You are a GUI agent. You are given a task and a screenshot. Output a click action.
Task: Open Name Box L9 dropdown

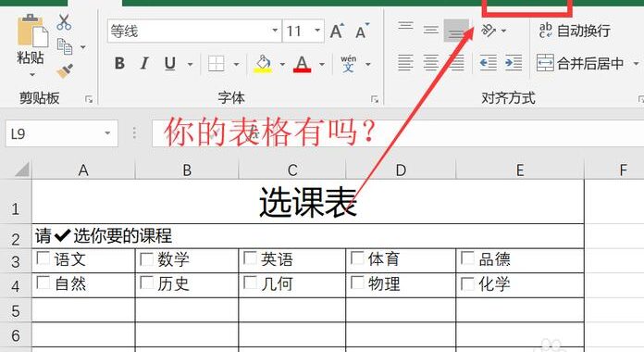(x=107, y=133)
